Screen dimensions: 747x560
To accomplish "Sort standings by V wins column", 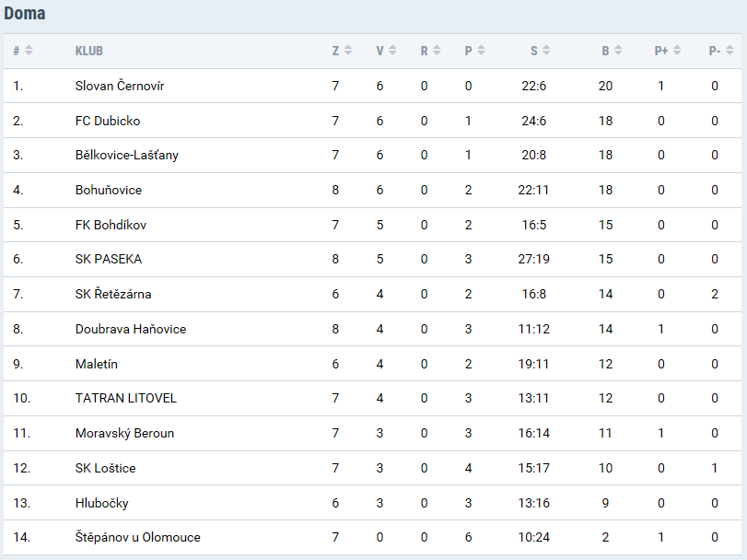I will [392, 50].
